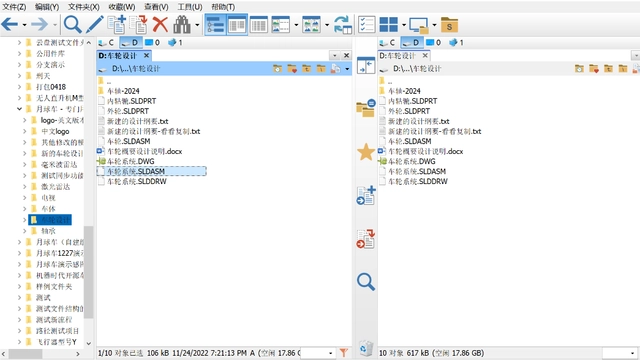The image size is (640, 360).
Task: Click the sync refresh arrows toolbar icon
Action: [x=342, y=25]
